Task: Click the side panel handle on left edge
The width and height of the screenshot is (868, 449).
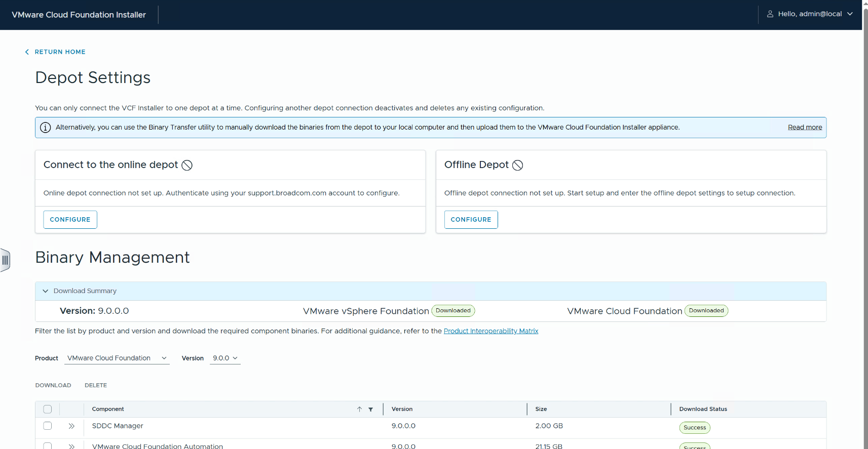Action: pos(5,260)
